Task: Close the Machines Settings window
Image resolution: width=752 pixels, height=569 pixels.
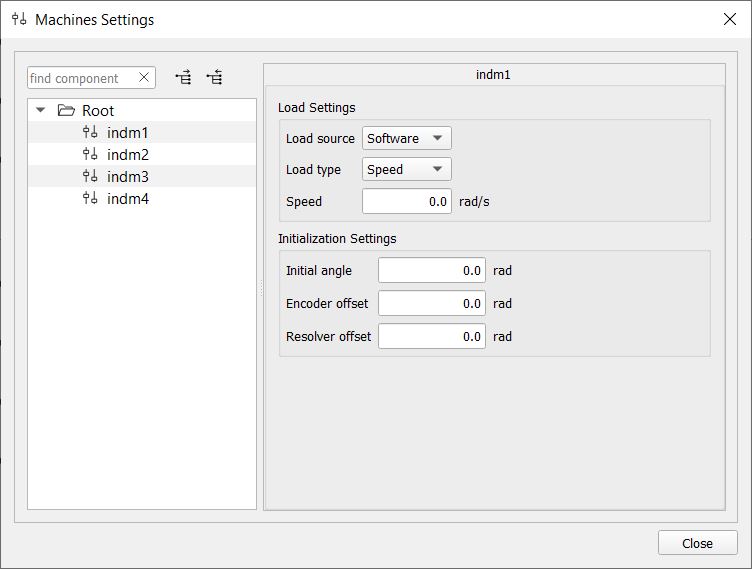Action: 729,19
